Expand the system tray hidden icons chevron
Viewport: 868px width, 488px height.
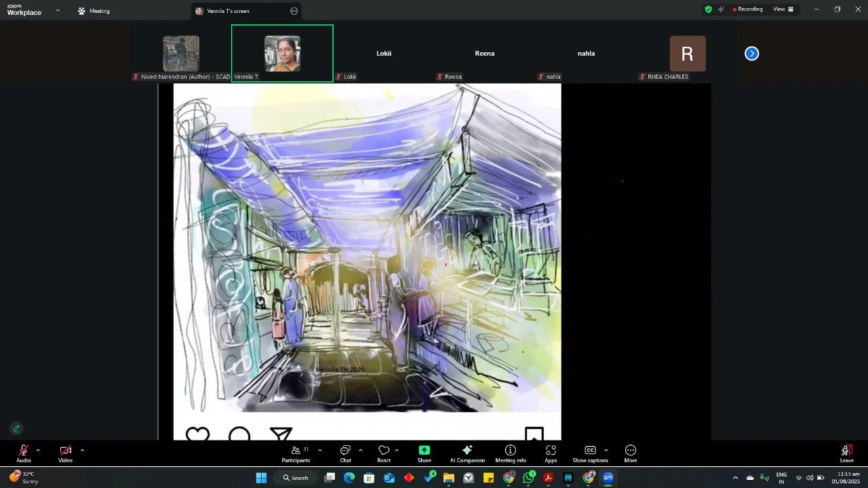[735, 478]
